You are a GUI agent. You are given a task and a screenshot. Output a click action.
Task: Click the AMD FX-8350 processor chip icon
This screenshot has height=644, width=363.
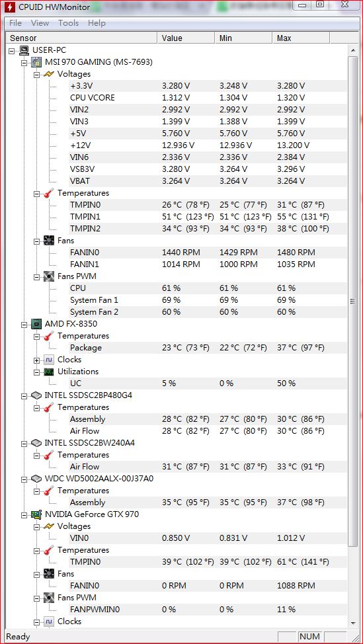37,324
